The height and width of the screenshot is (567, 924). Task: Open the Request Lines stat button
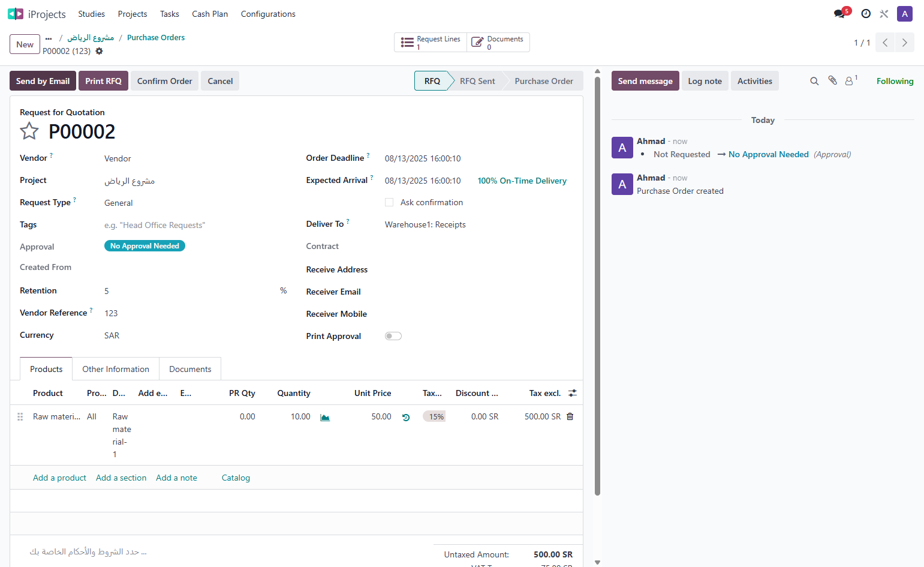click(431, 43)
